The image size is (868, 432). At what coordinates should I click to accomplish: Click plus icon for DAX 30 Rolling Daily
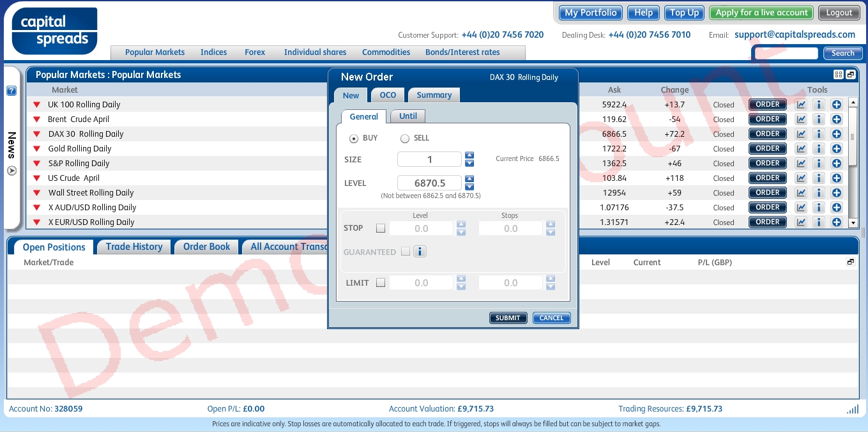point(837,134)
